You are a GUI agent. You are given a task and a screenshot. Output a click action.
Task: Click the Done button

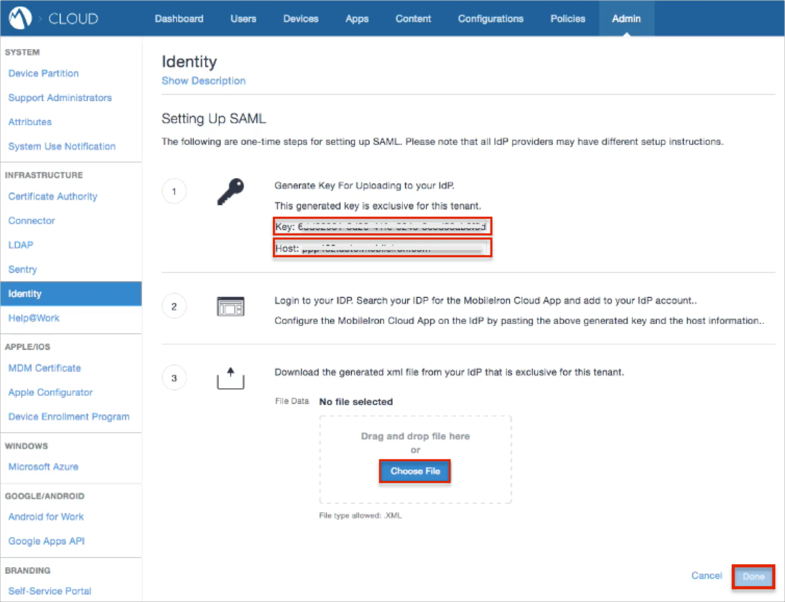[x=754, y=576]
